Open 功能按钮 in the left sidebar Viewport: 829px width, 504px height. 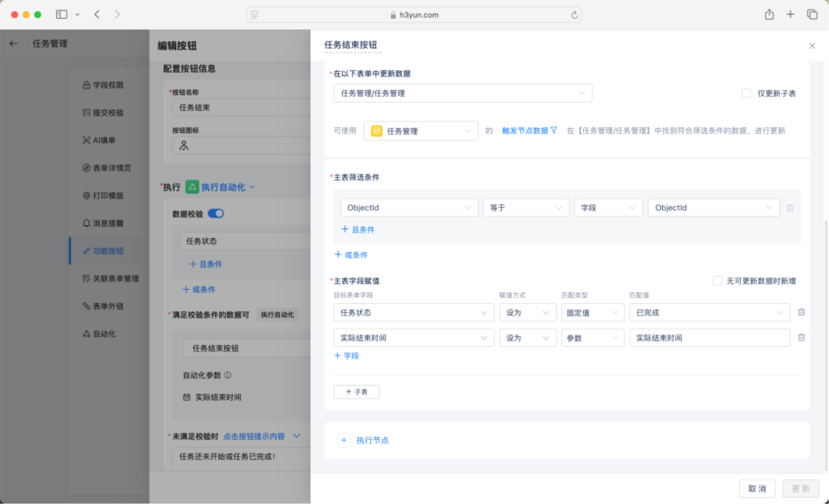[108, 251]
